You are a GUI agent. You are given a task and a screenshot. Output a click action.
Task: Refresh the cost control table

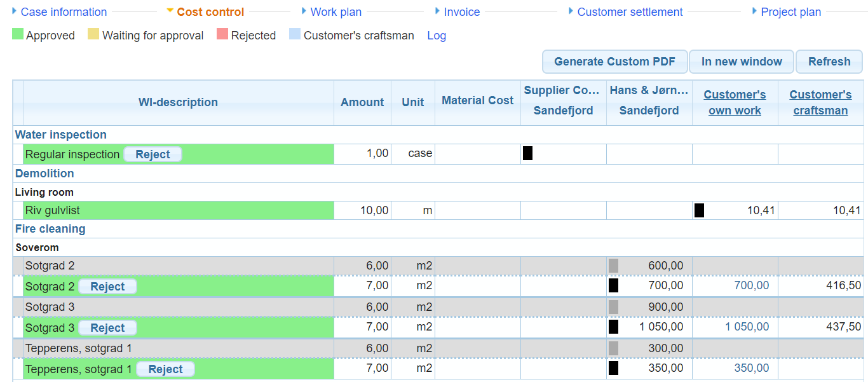click(829, 62)
